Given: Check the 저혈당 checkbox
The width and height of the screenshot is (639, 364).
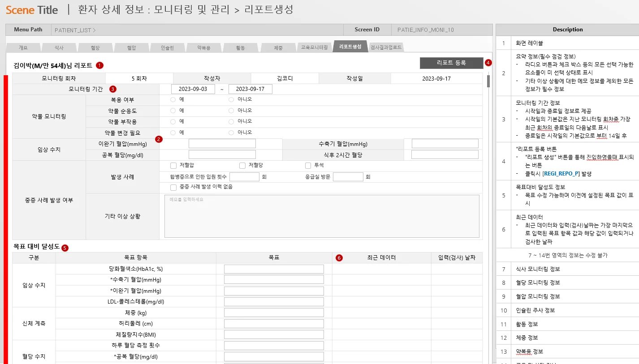Looking at the screenshot, I should pyautogui.click(x=242, y=166).
